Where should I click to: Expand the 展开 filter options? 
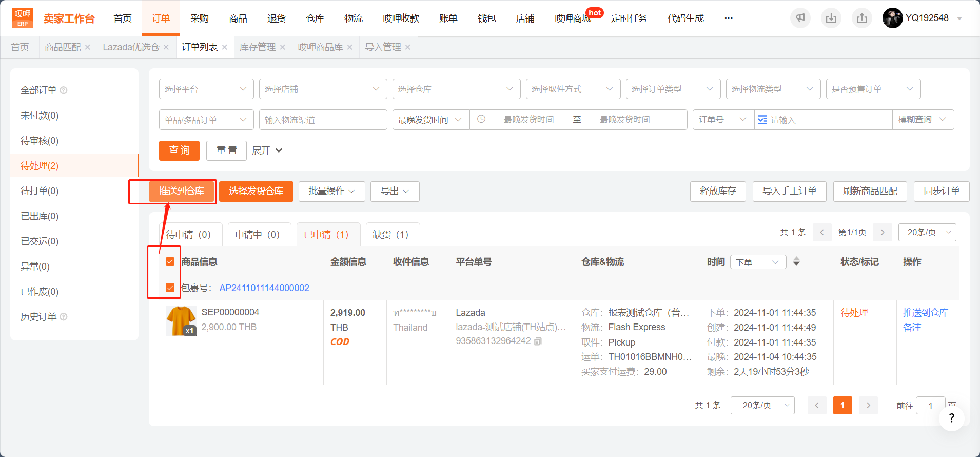pyautogui.click(x=267, y=150)
